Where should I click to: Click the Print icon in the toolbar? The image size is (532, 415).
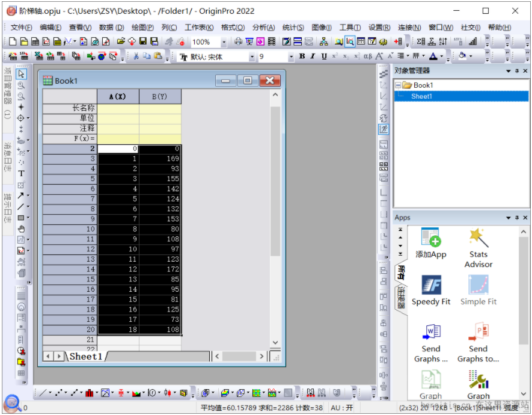pyautogui.click(x=239, y=41)
